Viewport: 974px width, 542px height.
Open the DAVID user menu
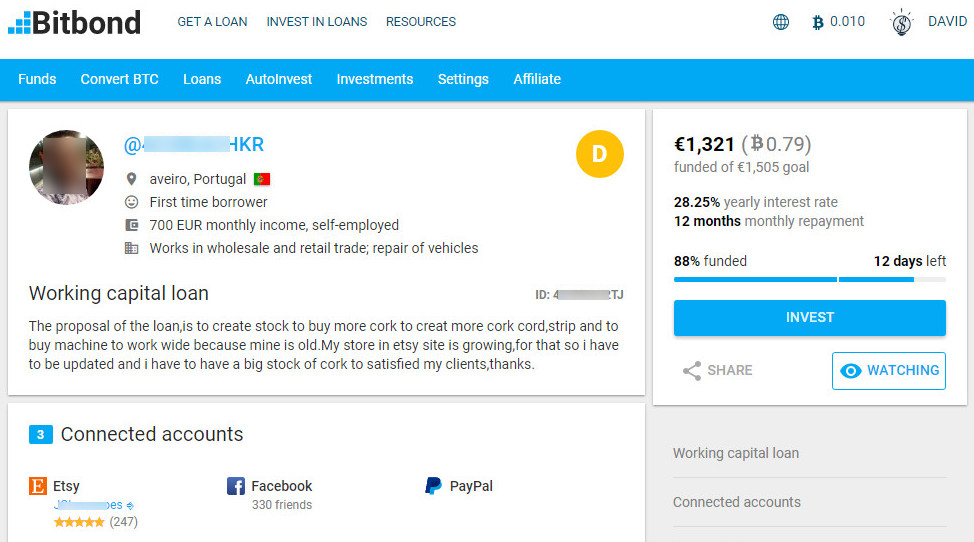(947, 22)
